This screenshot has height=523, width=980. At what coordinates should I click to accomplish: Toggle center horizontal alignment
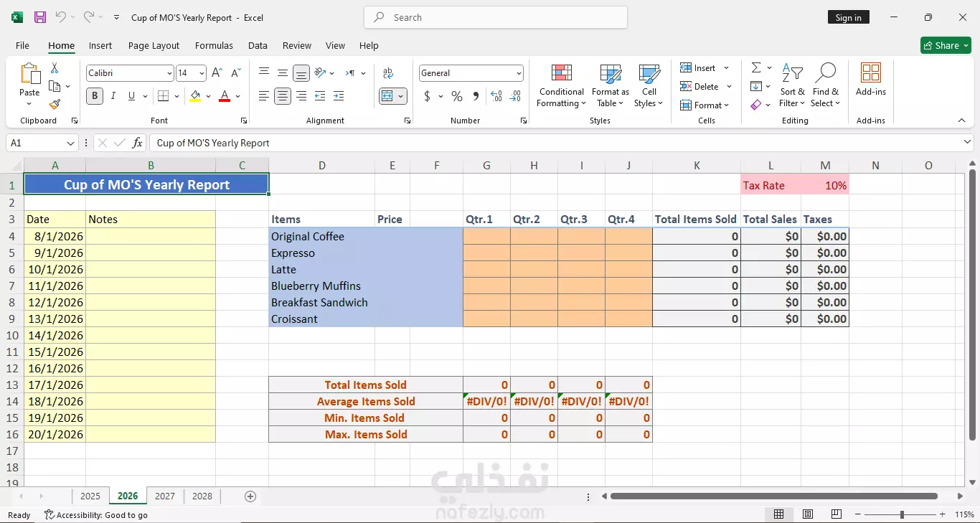(283, 96)
